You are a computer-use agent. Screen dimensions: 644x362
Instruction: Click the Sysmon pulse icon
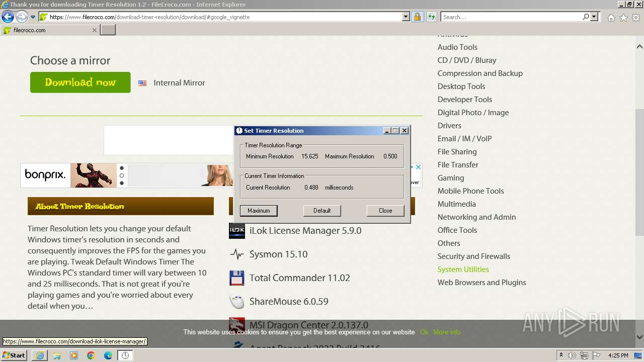point(237,254)
